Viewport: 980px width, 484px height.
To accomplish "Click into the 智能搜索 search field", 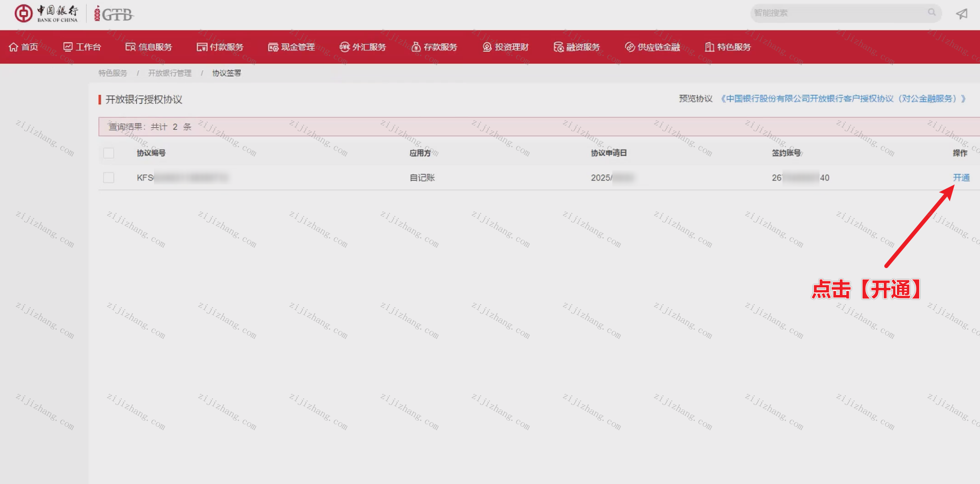I will coord(836,13).
